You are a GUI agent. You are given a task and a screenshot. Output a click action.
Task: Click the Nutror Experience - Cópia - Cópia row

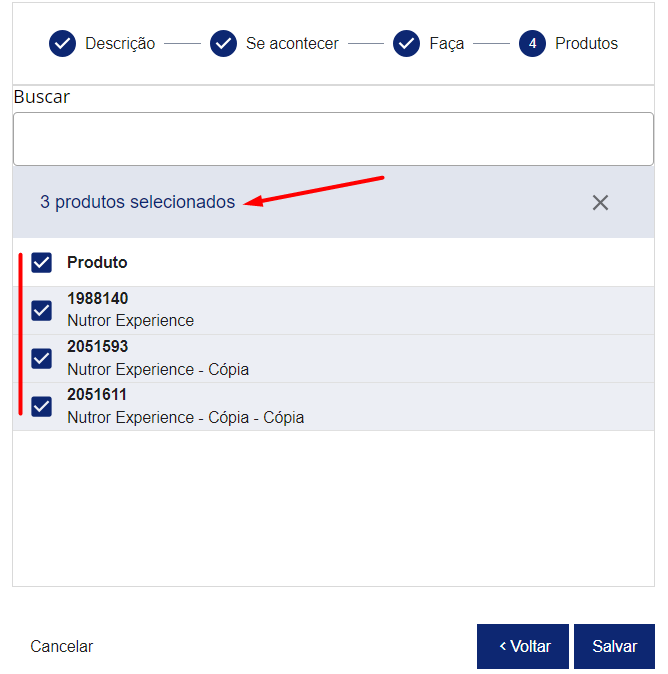coord(334,407)
